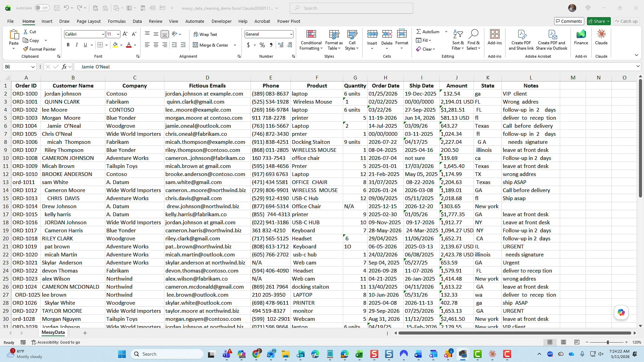Switch to Normal view in status bar

pos(550,342)
